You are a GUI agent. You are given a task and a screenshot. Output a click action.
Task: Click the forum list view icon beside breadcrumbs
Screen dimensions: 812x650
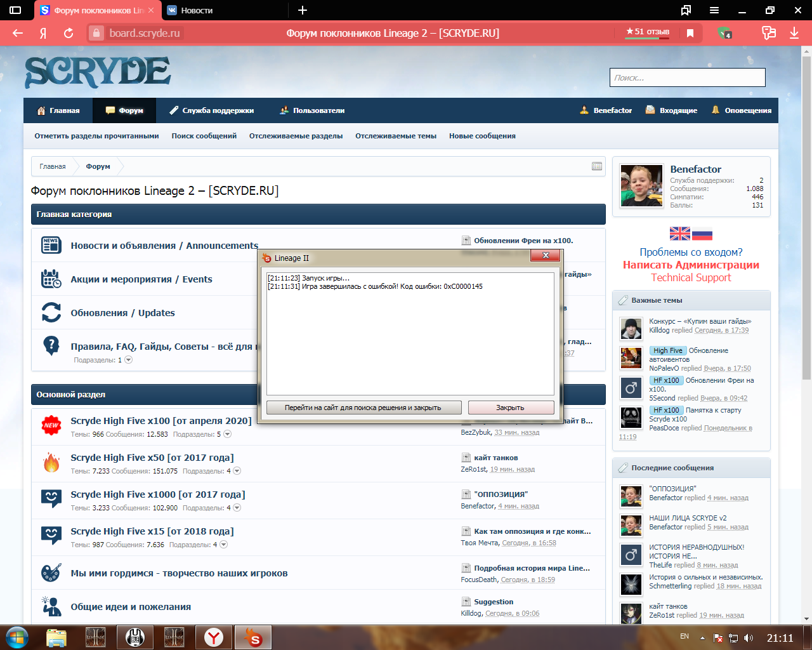pyautogui.click(x=596, y=166)
